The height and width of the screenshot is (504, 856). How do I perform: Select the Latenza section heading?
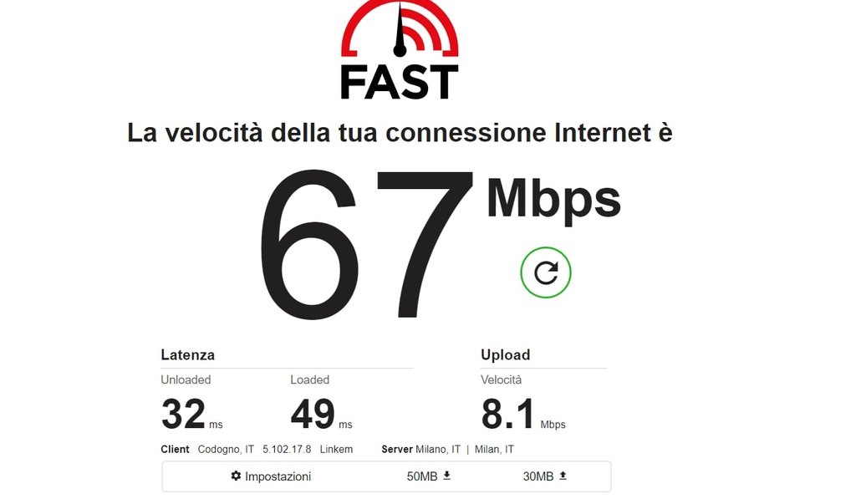click(x=187, y=355)
